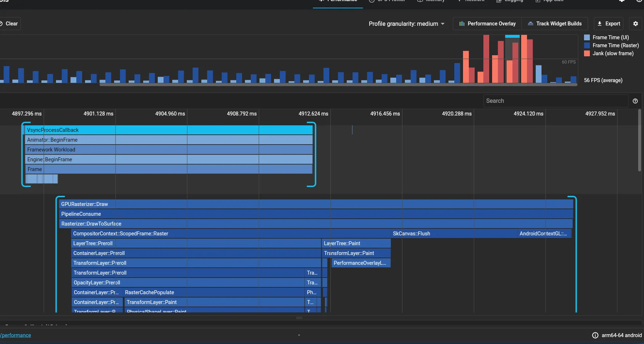
Task: Click the Track Widget Builds icon
Action: point(531,24)
